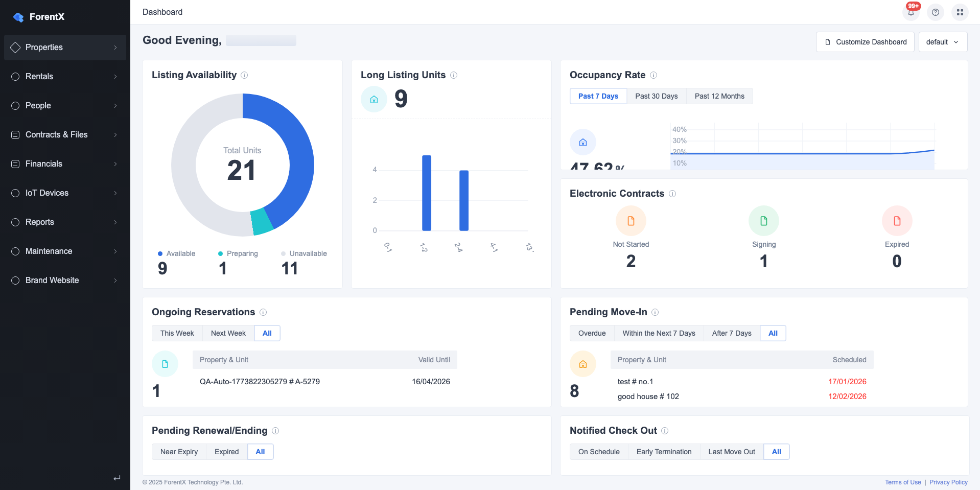Click the Electronic Contracts info icon
This screenshot has width=980, height=490.
(x=672, y=194)
